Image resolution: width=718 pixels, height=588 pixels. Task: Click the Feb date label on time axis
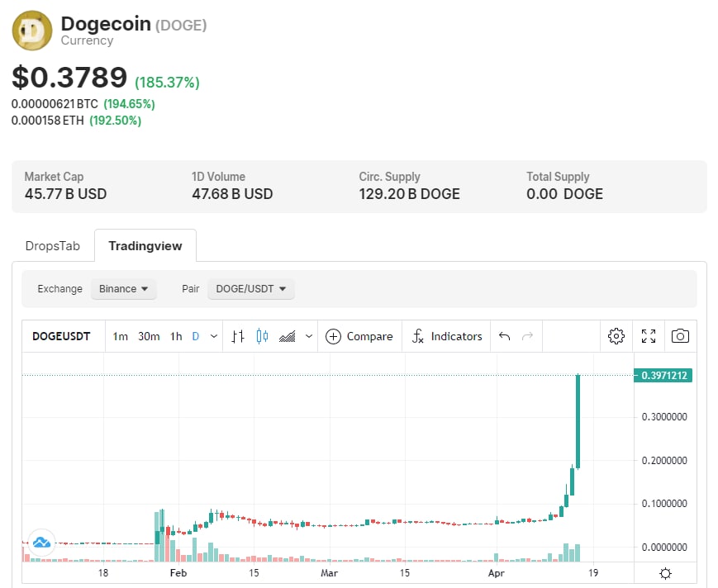click(x=178, y=573)
